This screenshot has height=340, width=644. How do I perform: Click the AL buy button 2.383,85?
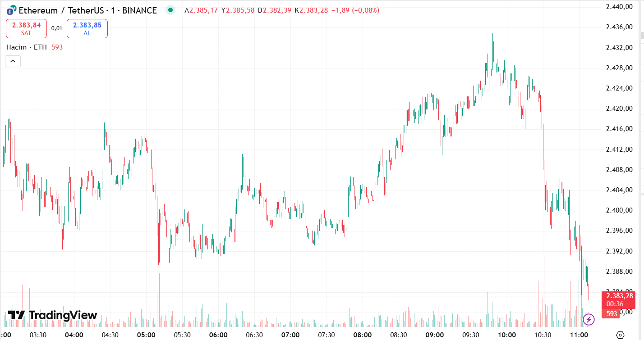coord(87,29)
